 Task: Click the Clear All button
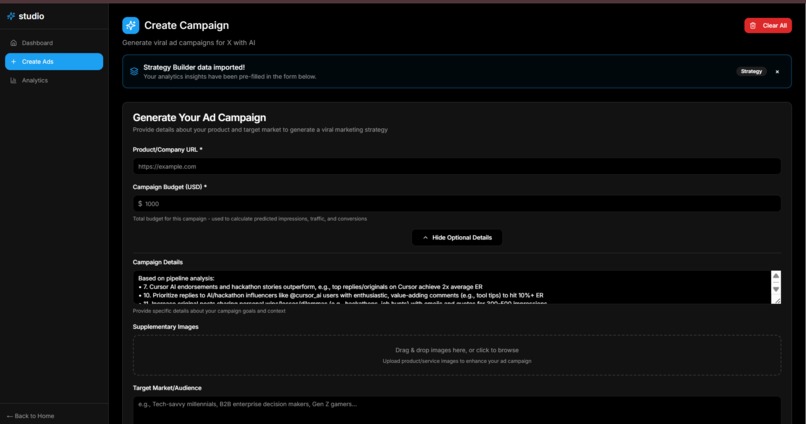[767, 25]
